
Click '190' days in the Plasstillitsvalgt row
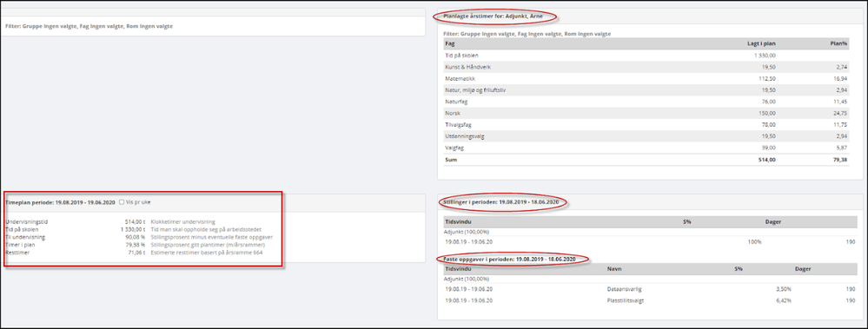tap(851, 301)
